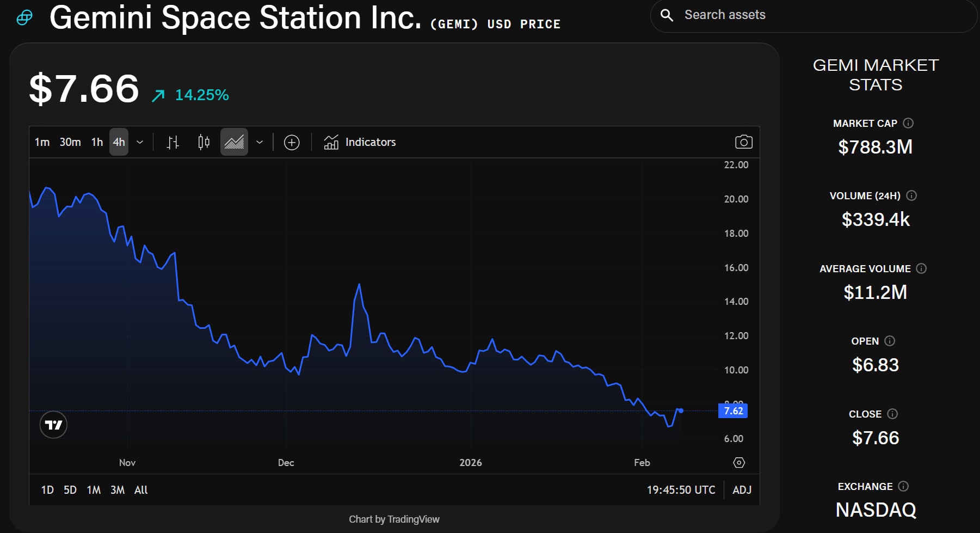The image size is (980, 533).
Task: Switch to 1m interval
Action: point(42,142)
